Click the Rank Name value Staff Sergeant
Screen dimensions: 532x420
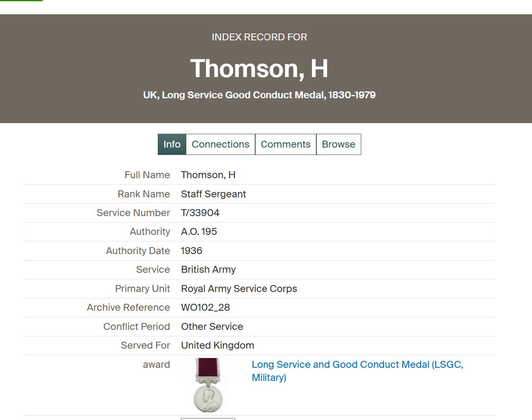(x=213, y=194)
